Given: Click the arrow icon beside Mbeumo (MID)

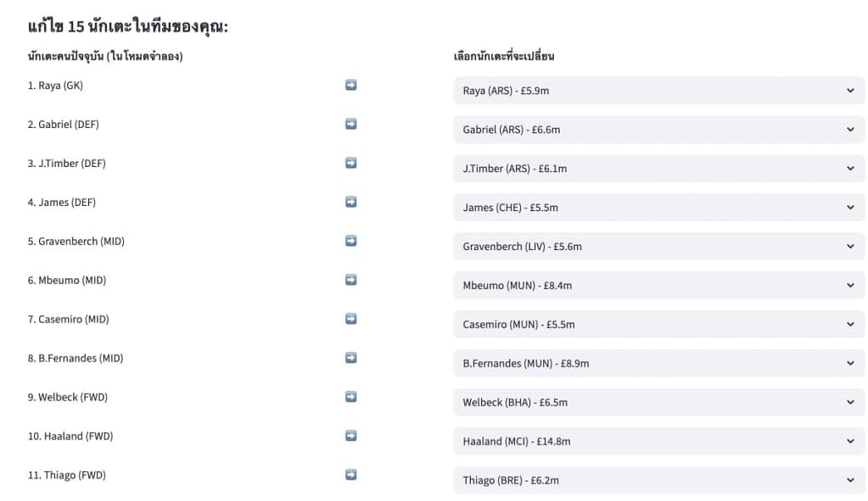Looking at the screenshot, I should click(x=350, y=280).
